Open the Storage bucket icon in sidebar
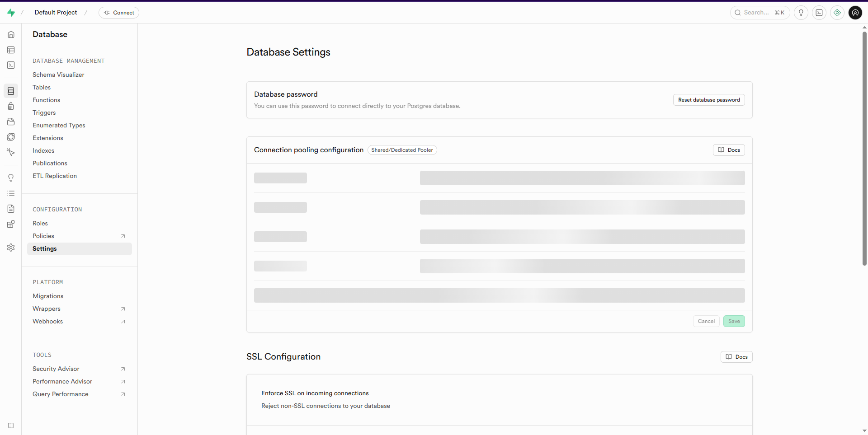The height and width of the screenshot is (435, 868). point(11,122)
